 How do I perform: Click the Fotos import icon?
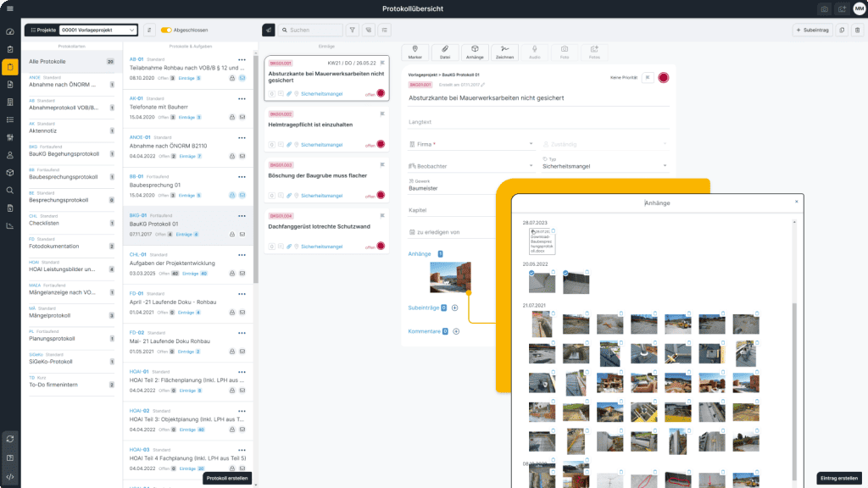tap(596, 52)
